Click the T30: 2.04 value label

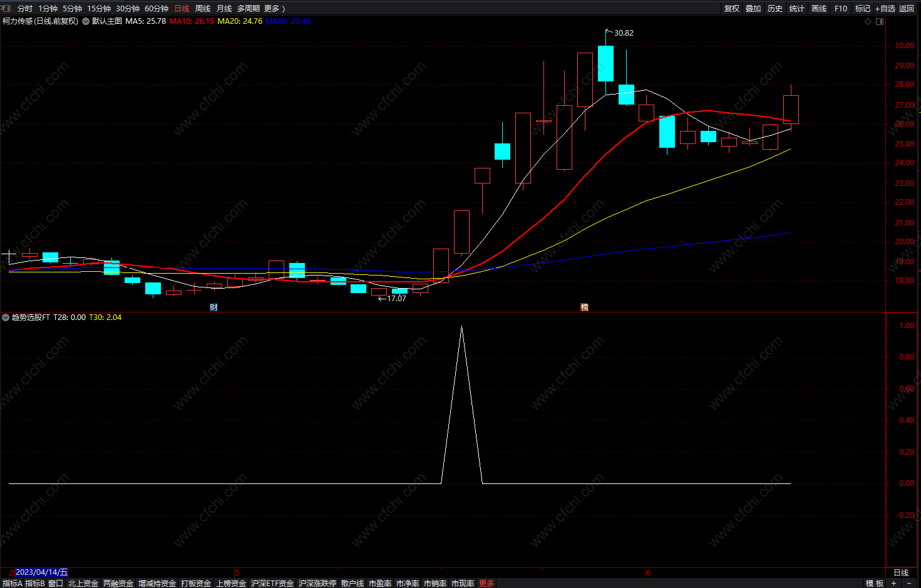tap(105, 317)
